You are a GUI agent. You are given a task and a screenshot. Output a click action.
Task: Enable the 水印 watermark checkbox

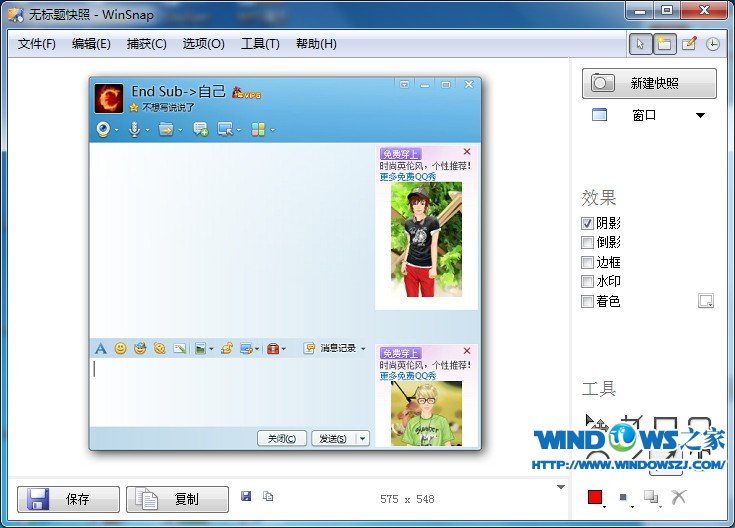click(588, 281)
